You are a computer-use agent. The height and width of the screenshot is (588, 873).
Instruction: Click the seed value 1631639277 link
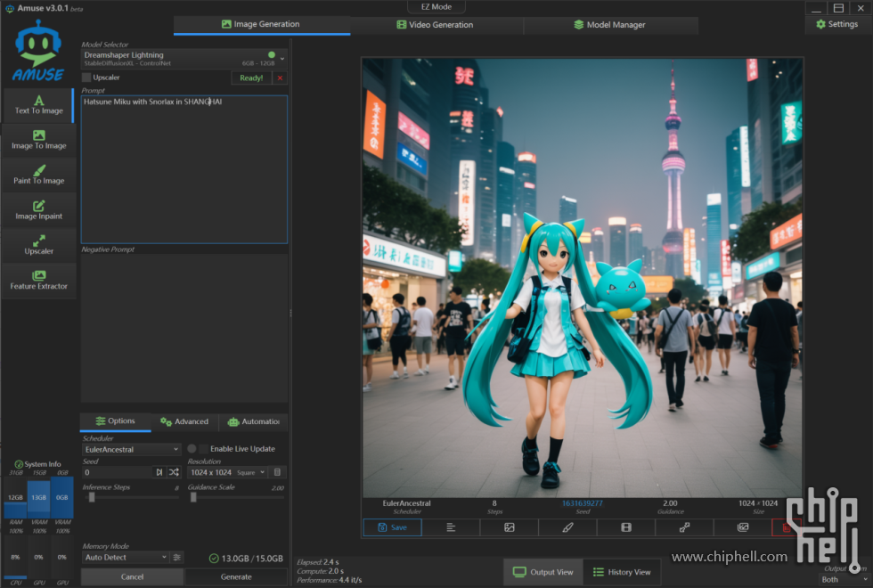(583, 503)
